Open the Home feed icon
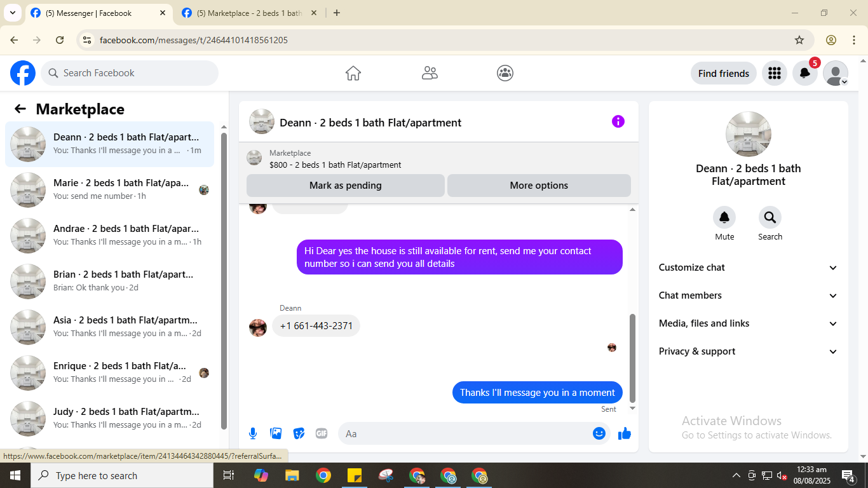Screen dimensions: 868x488 coord(353,73)
